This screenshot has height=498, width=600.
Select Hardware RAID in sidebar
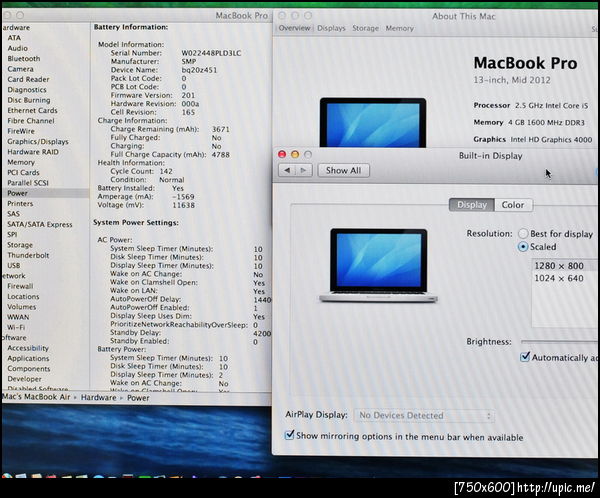pyautogui.click(x=33, y=152)
